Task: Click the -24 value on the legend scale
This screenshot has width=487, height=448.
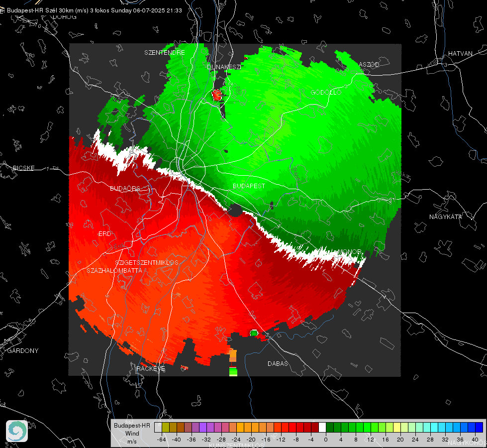Action: (x=236, y=440)
